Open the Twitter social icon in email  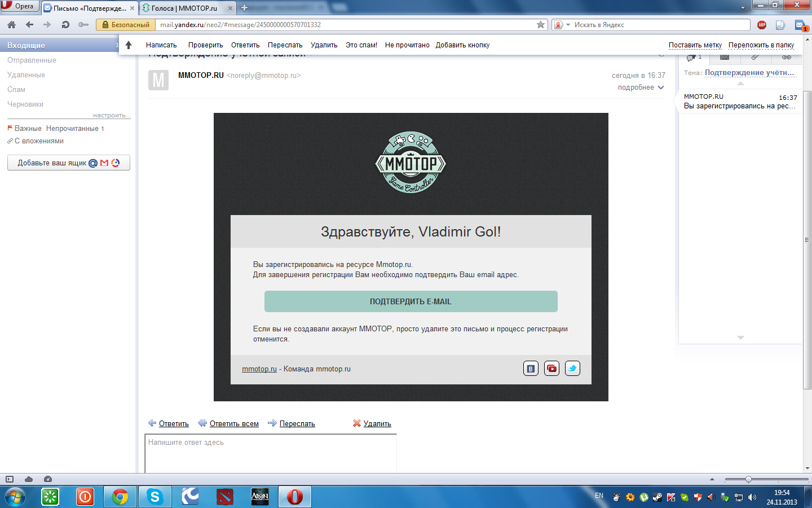(572, 369)
